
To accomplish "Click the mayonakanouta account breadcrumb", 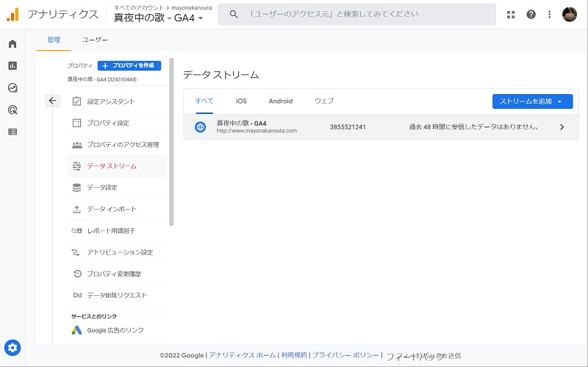I will pos(192,7).
